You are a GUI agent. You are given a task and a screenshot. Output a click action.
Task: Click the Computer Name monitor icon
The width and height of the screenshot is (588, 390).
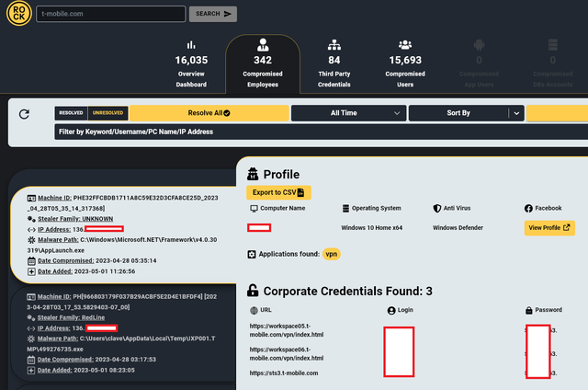254,208
